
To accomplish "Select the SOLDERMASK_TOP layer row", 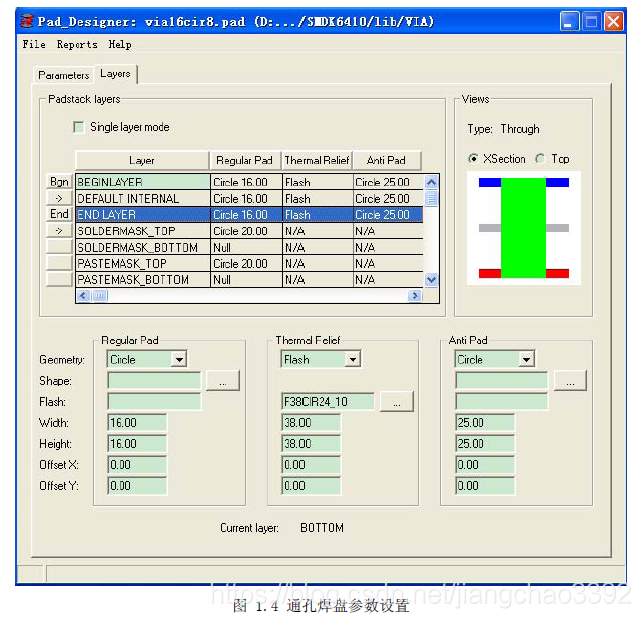I will coord(142,231).
